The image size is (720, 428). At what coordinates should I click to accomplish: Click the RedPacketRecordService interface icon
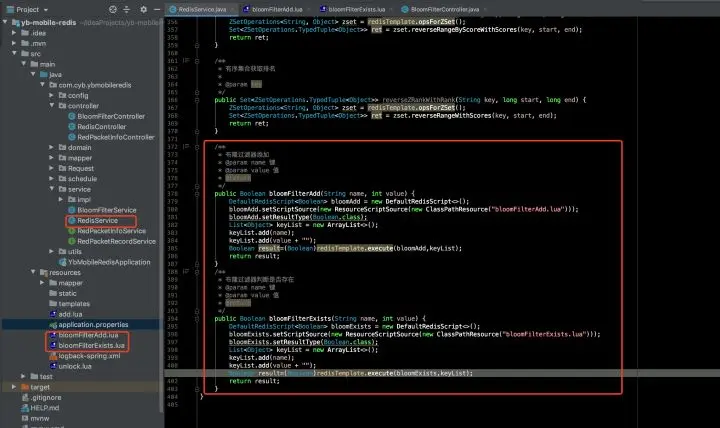(x=72, y=241)
